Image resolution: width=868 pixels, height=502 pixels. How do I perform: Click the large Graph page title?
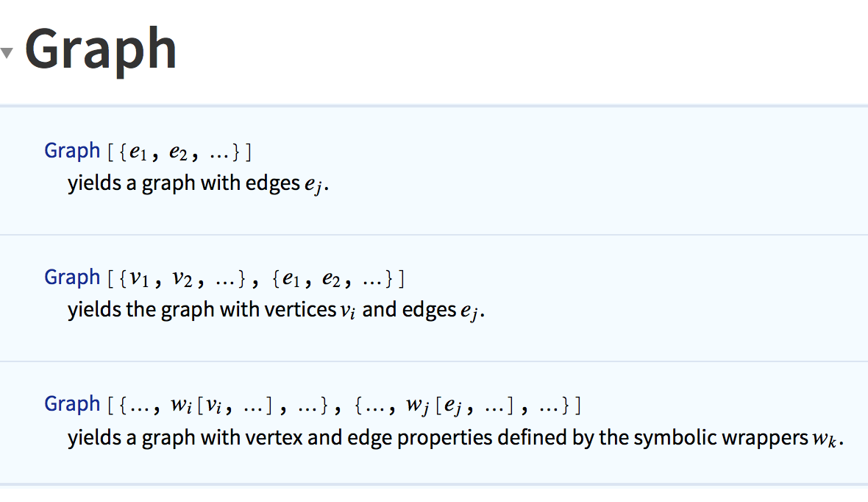tap(101, 52)
